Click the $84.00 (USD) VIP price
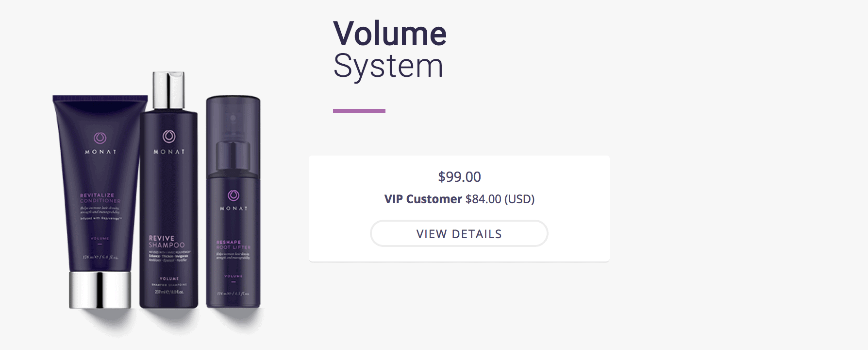This screenshot has width=868, height=350. (500, 199)
